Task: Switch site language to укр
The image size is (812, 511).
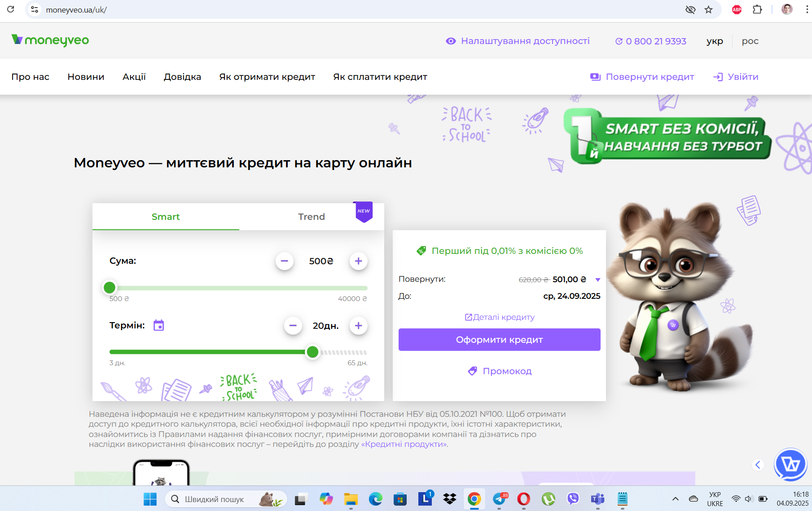Action: pos(715,41)
